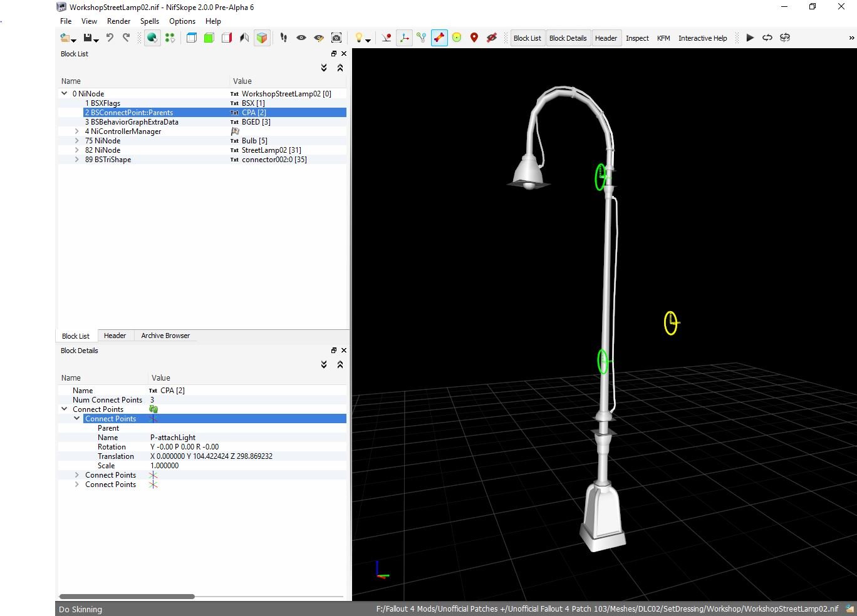Screen dimensions: 857x616
Task: Click the red pin marker toolbar icon
Action: (x=474, y=38)
